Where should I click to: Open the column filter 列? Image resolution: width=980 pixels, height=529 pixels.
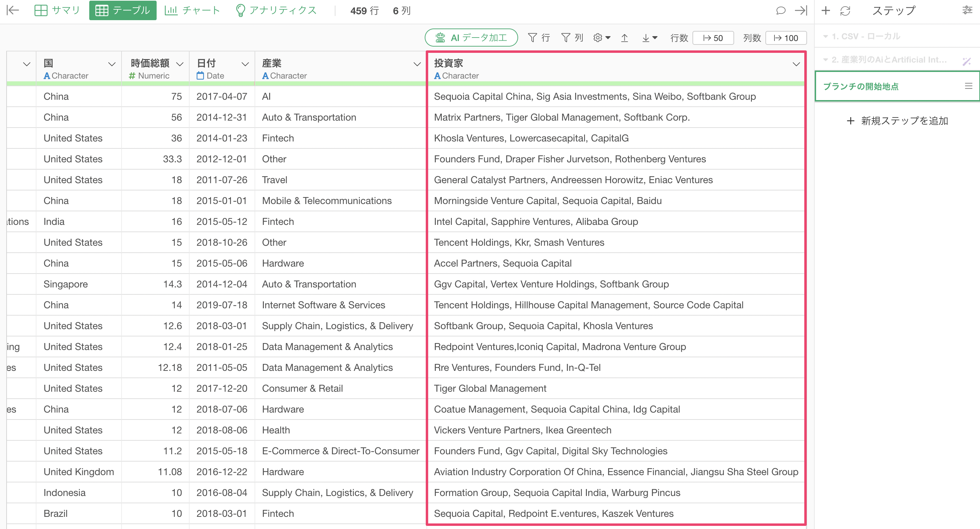572,38
